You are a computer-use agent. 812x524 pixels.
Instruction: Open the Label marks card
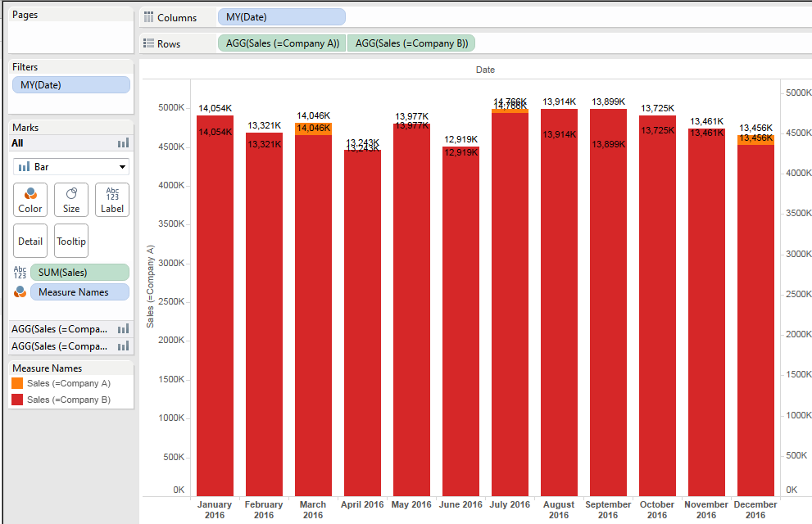point(112,200)
